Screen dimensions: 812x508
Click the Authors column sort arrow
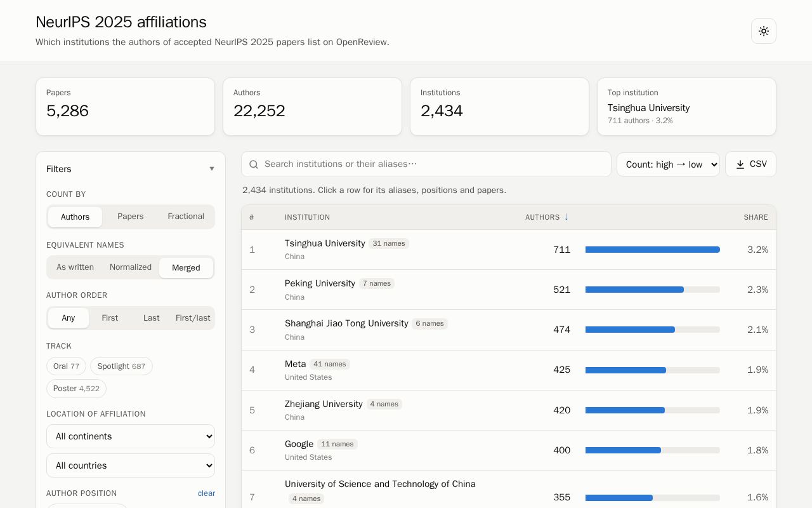pyautogui.click(x=566, y=217)
